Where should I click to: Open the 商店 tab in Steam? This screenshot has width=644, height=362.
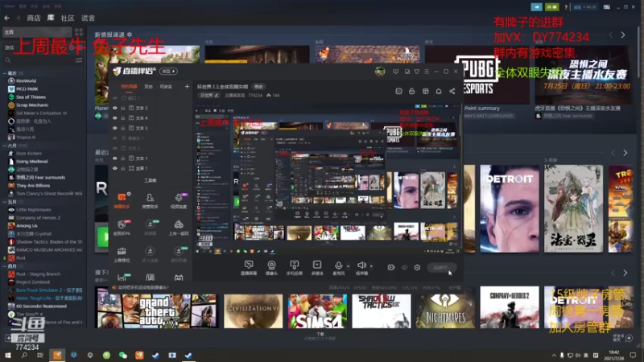[34, 18]
